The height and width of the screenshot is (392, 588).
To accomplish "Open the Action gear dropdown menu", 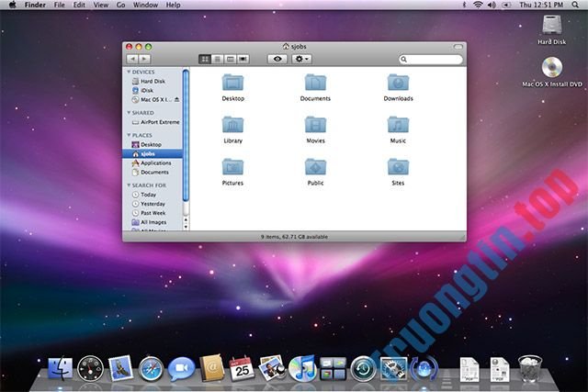I will pyautogui.click(x=301, y=59).
